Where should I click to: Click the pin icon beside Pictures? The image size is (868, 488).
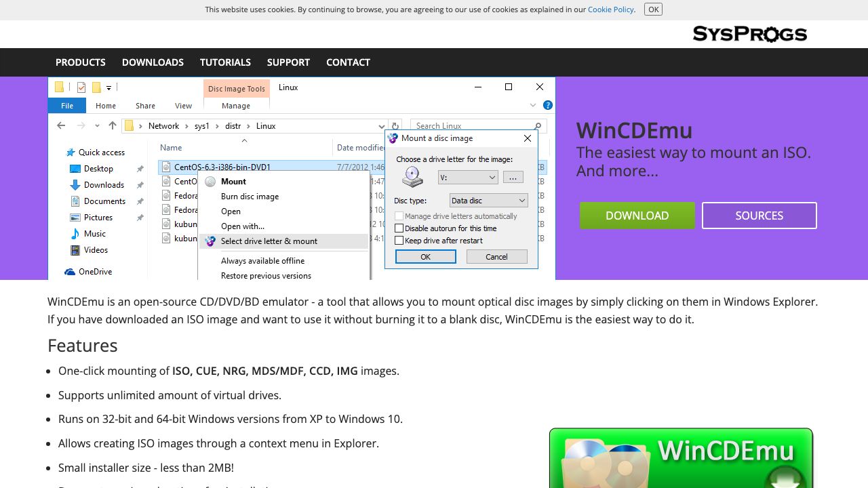tap(140, 218)
